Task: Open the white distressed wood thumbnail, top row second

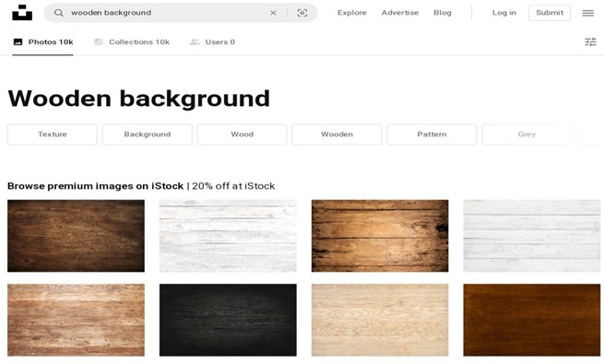Action: pos(228,236)
